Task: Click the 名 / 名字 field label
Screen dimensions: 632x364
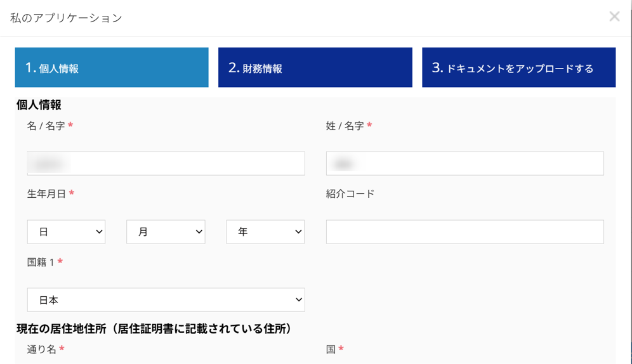Action: 46,126
